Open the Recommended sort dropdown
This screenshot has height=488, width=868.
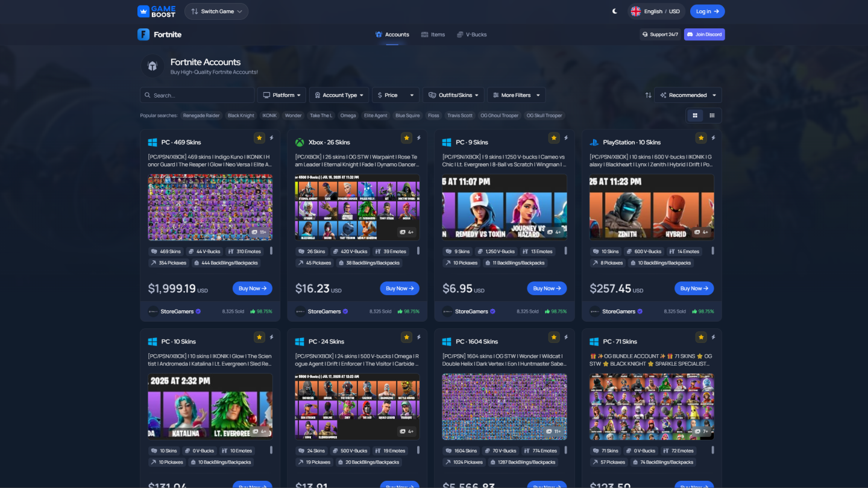click(x=688, y=95)
